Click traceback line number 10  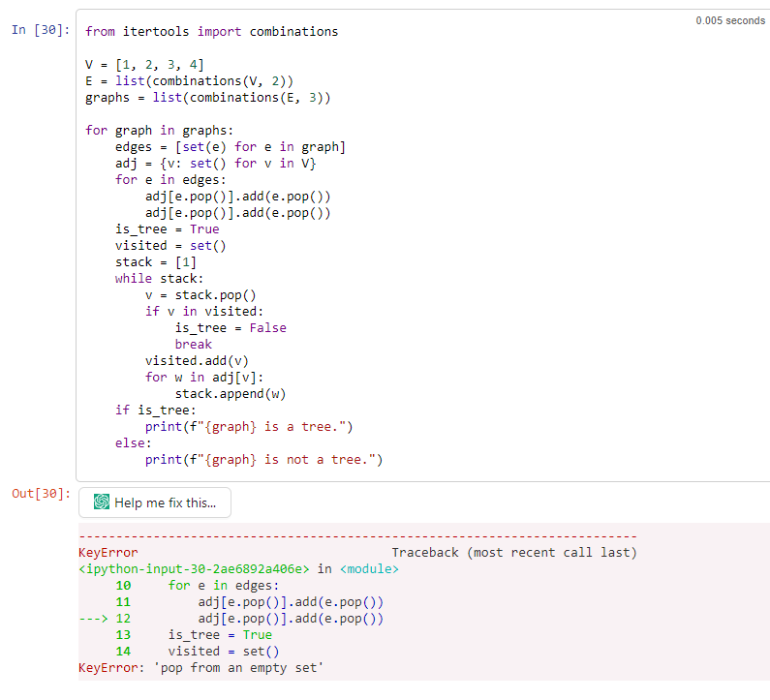[123, 586]
